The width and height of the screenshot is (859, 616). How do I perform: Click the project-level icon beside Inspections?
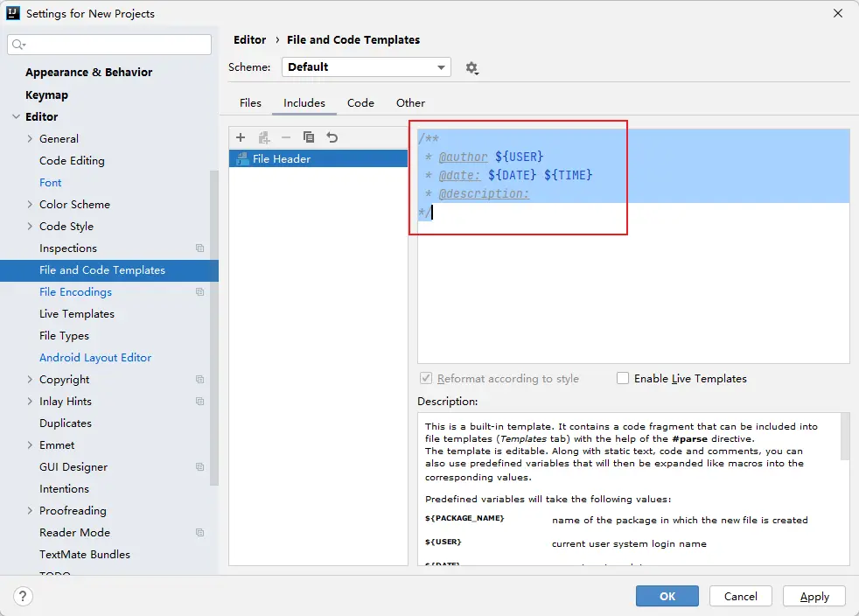tap(199, 248)
